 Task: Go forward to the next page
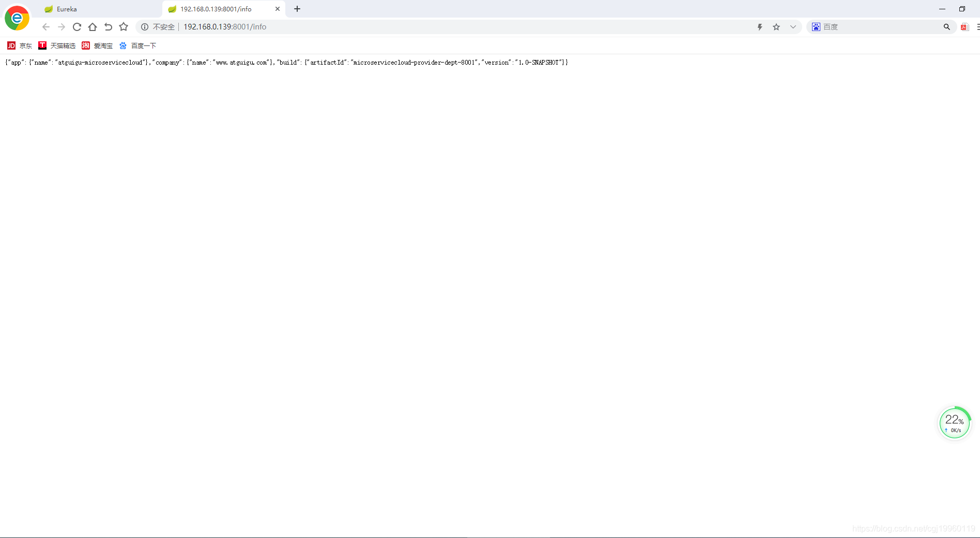point(62,27)
